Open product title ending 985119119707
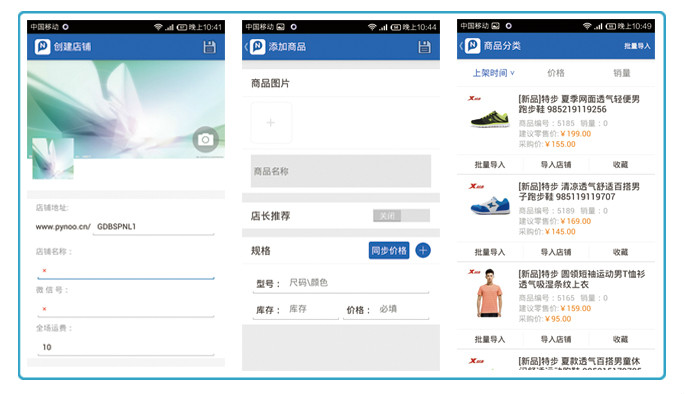This screenshot has width=685, height=394. 579,191
